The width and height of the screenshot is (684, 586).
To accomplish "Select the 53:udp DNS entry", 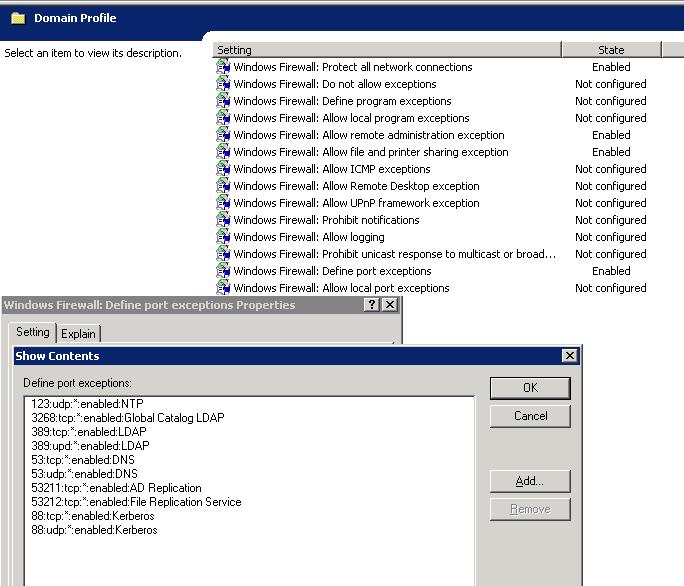I will (x=84, y=473).
